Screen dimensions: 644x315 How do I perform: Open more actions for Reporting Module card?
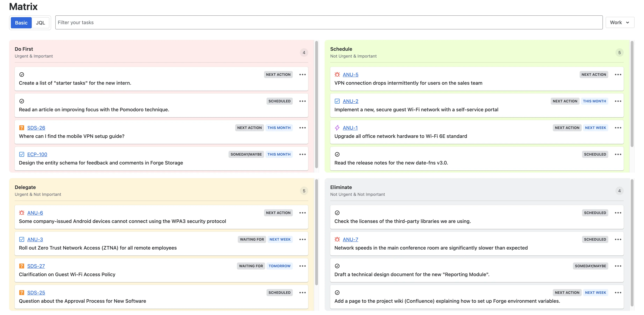pyautogui.click(x=618, y=266)
